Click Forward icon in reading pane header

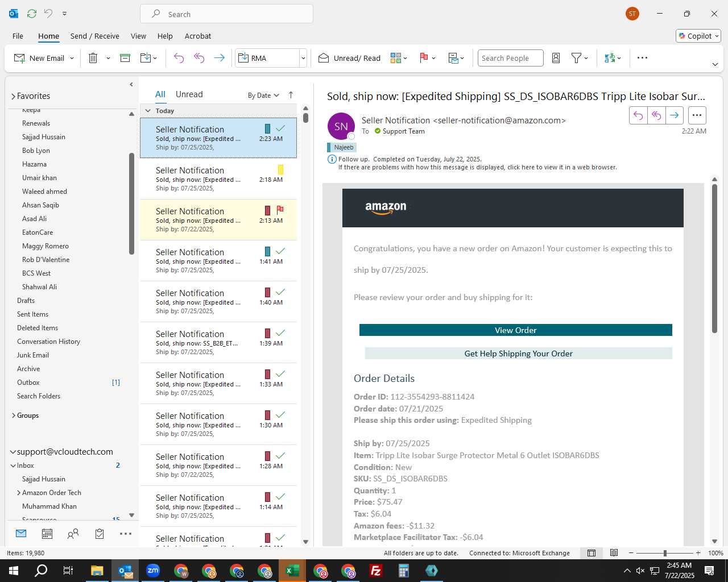tap(674, 115)
